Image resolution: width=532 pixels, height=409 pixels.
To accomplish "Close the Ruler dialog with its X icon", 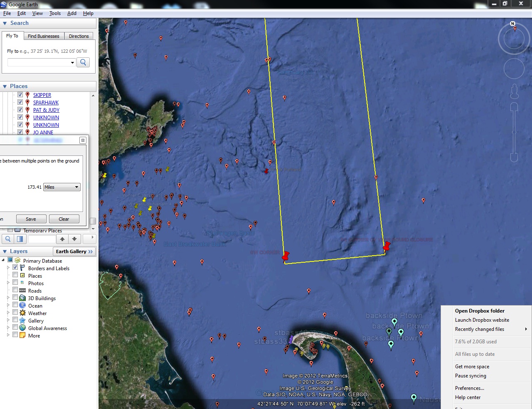I will coord(83,140).
